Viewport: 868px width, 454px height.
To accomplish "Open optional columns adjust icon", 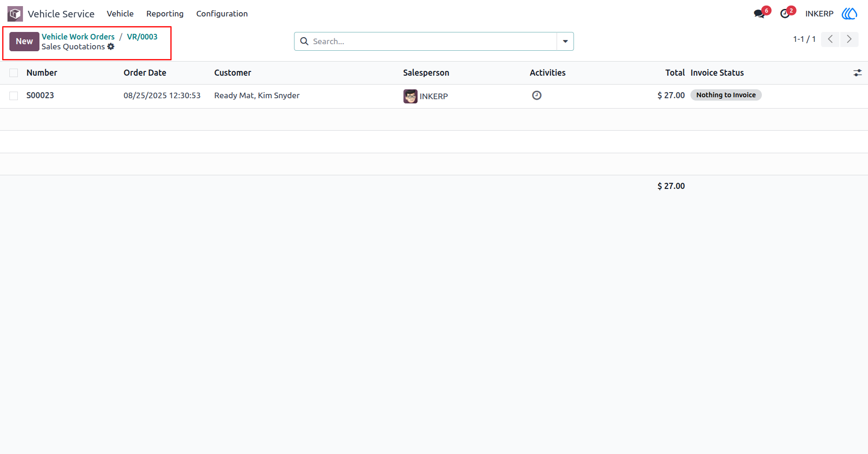I will [x=857, y=73].
